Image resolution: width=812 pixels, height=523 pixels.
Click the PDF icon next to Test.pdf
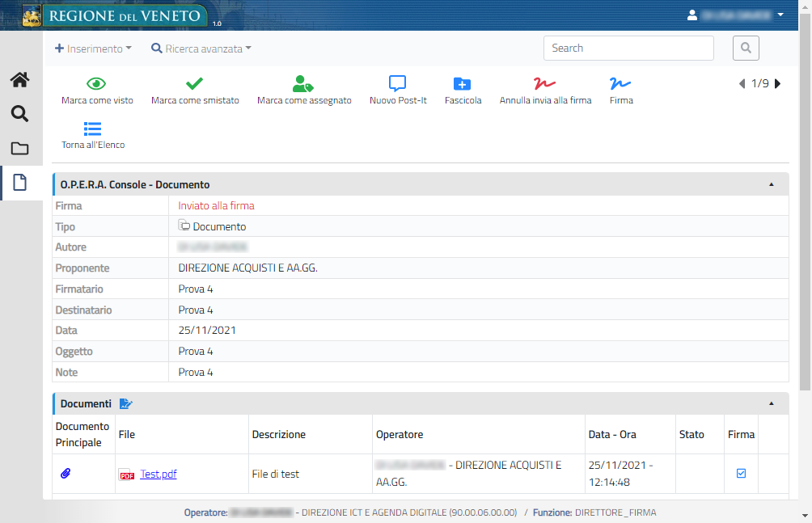click(127, 474)
